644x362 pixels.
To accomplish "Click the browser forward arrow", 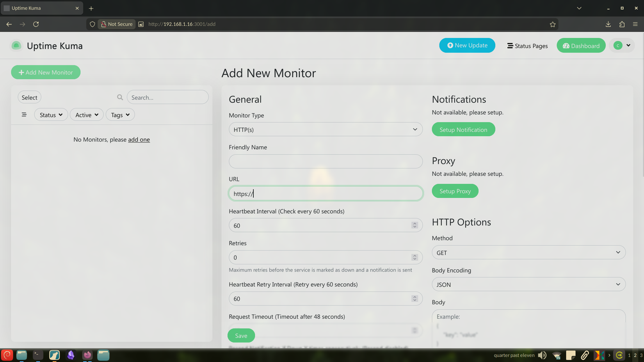I will (23, 24).
